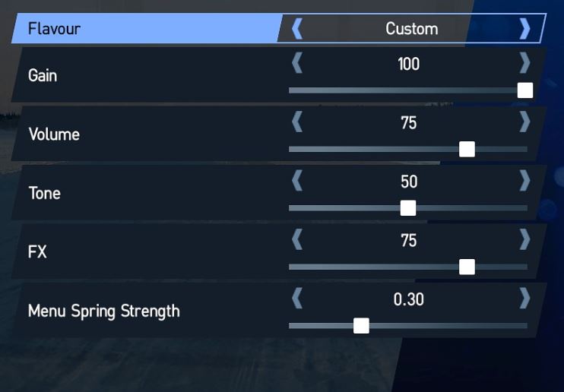The width and height of the screenshot is (564, 392).
Task: Click the Gain slider handle
Action: (525, 90)
